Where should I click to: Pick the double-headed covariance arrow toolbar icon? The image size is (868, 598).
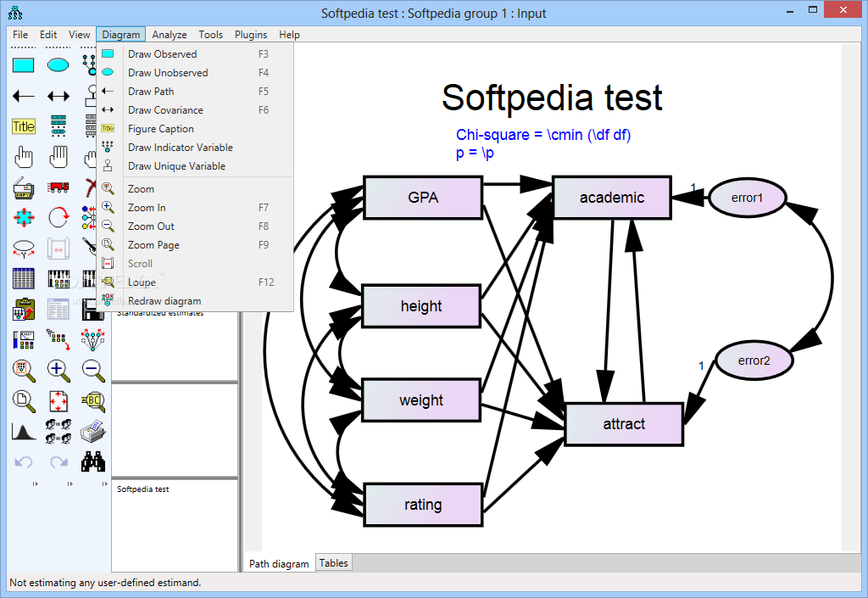[x=58, y=97]
